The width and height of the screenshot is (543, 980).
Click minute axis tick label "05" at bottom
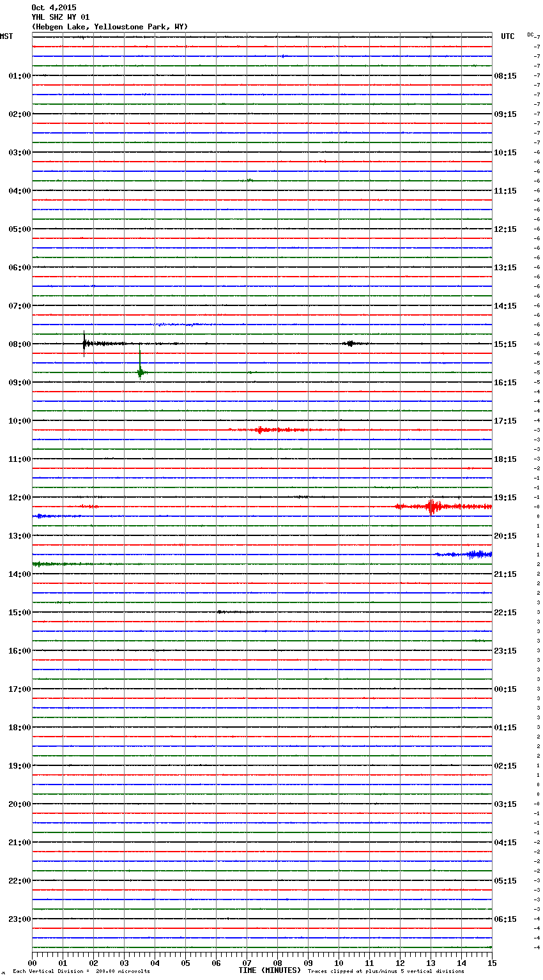185,963
